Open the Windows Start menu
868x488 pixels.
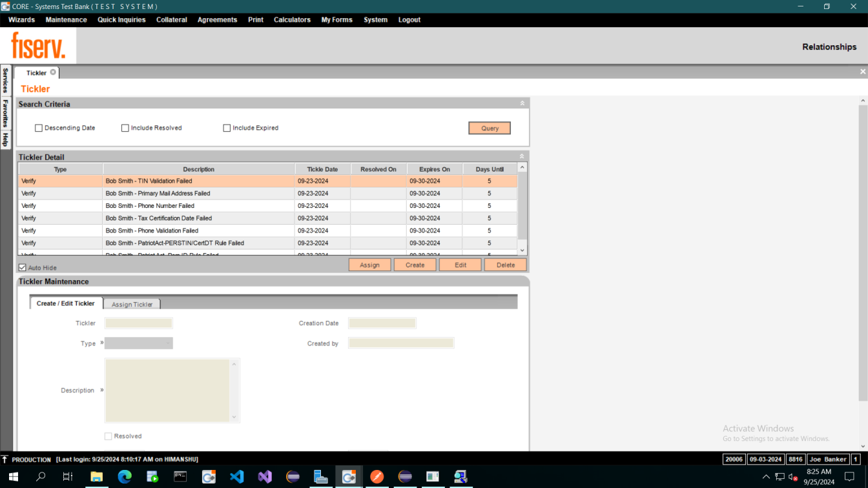tap(12, 477)
